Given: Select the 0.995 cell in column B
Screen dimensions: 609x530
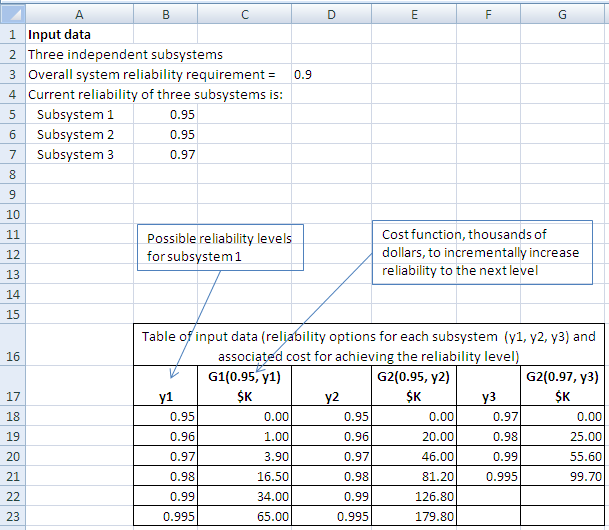Looking at the screenshot, I should point(165,516).
